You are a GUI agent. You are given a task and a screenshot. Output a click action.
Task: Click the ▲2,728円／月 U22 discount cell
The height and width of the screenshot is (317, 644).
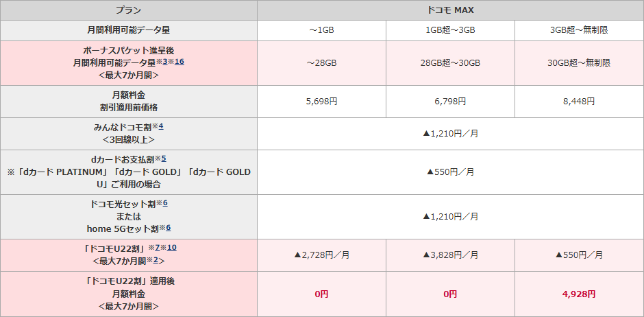[321, 255]
